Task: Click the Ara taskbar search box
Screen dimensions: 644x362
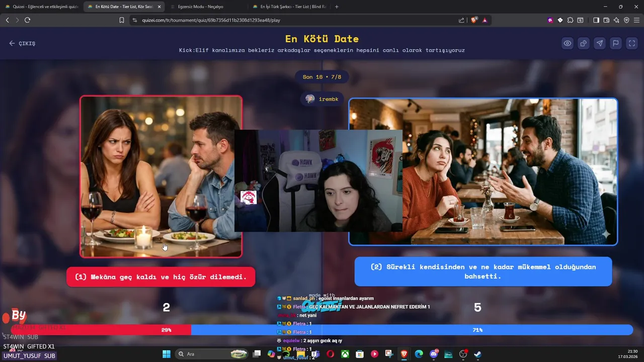Action: click(x=213, y=354)
